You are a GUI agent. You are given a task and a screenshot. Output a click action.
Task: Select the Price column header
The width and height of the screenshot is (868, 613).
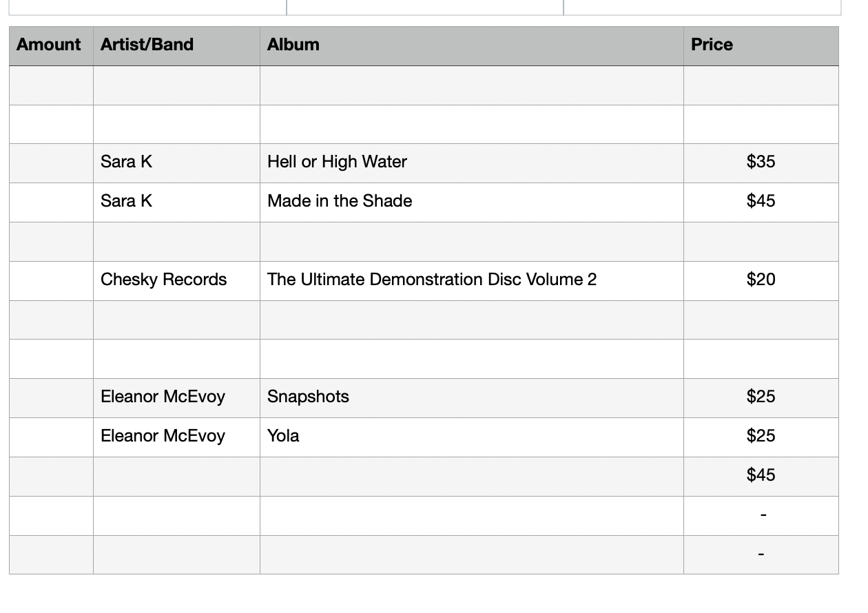pyautogui.click(x=761, y=46)
